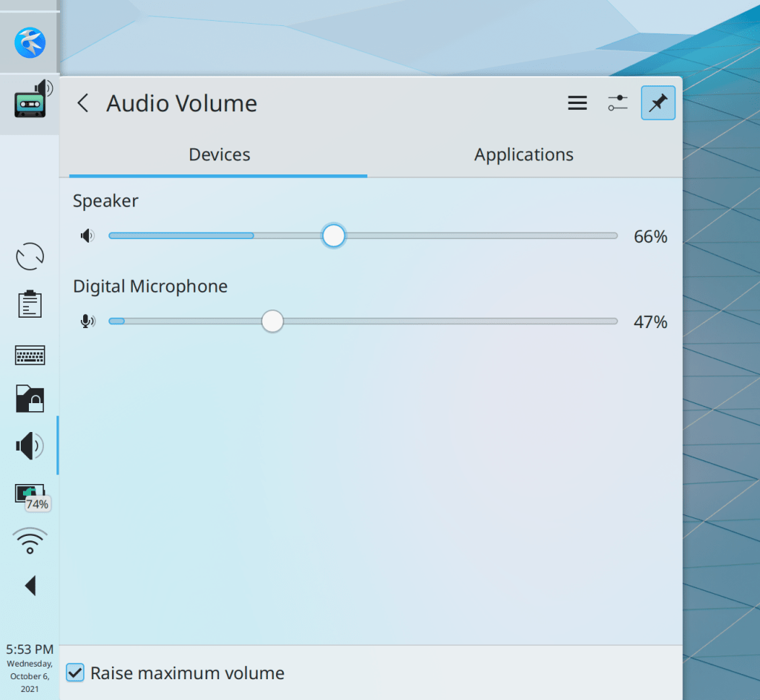
Task: Go back using the header arrow
Action: [x=82, y=103]
